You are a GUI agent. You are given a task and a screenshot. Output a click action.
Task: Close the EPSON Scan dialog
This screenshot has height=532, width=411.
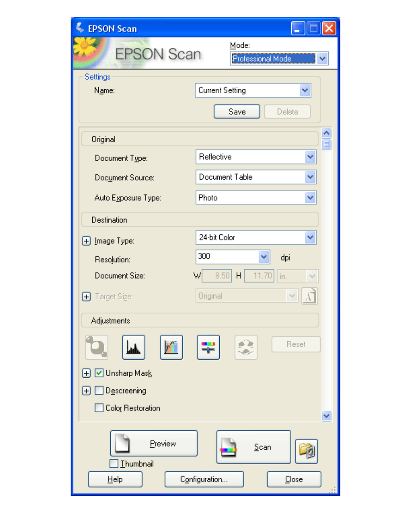click(294, 479)
